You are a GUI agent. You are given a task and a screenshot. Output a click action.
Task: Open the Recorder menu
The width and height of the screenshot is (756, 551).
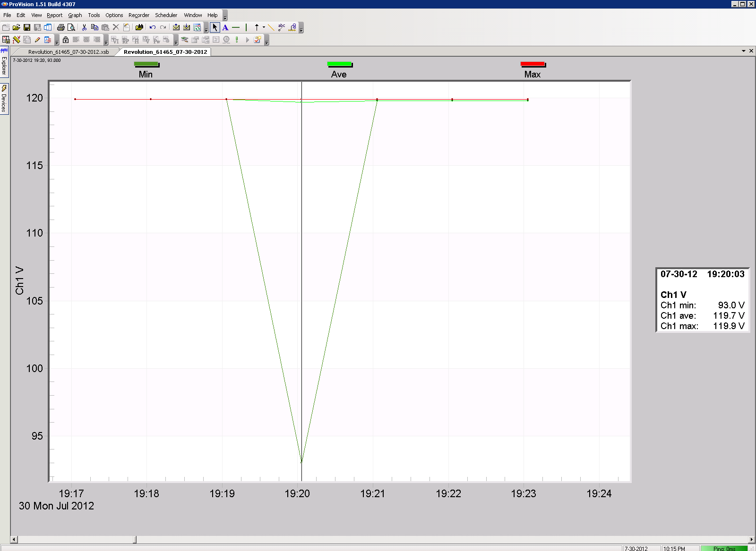click(x=138, y=15)
